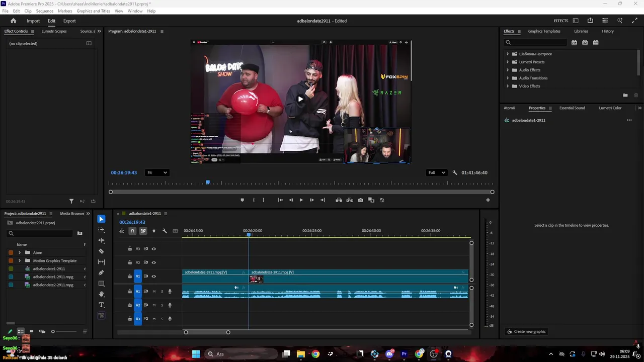Click Filter icon in Effect Controls
Viewport: 644px width, 362px height.
click(x=71, y=201)
